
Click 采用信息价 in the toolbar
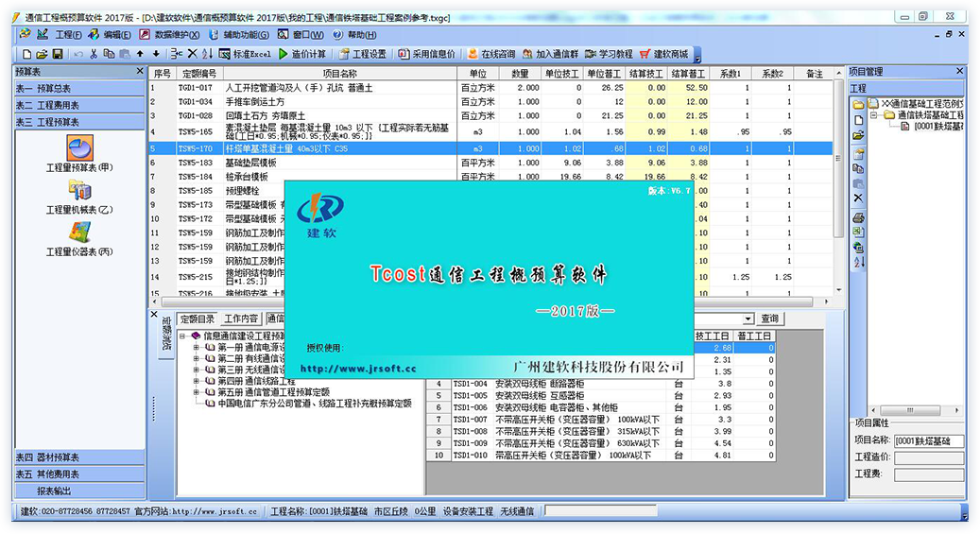point(427,55)
